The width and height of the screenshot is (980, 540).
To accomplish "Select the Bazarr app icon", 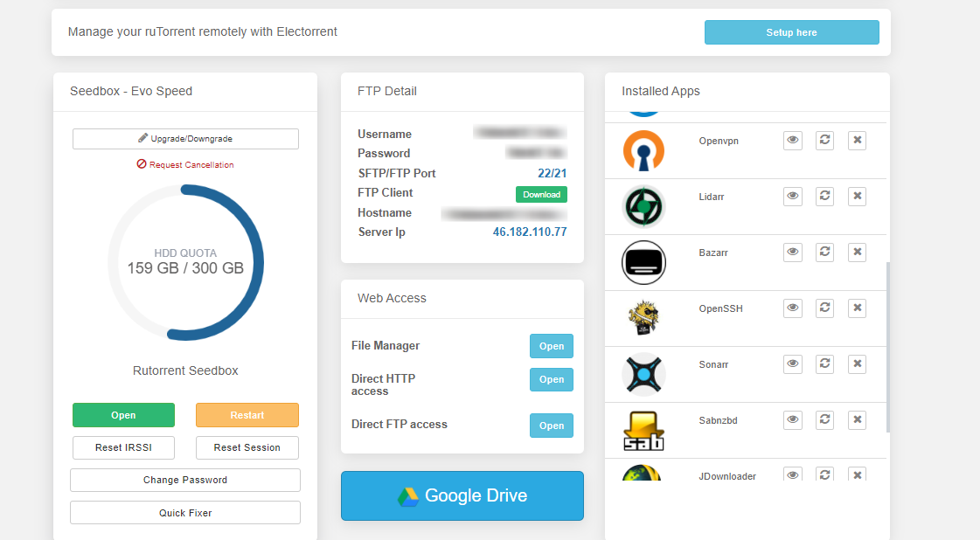I will [643, 262].
